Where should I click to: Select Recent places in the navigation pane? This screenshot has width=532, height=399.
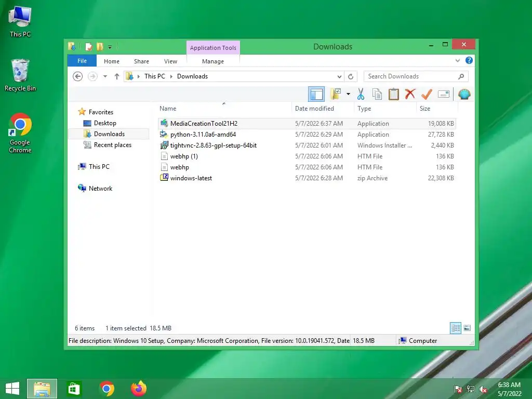[112, 145]
